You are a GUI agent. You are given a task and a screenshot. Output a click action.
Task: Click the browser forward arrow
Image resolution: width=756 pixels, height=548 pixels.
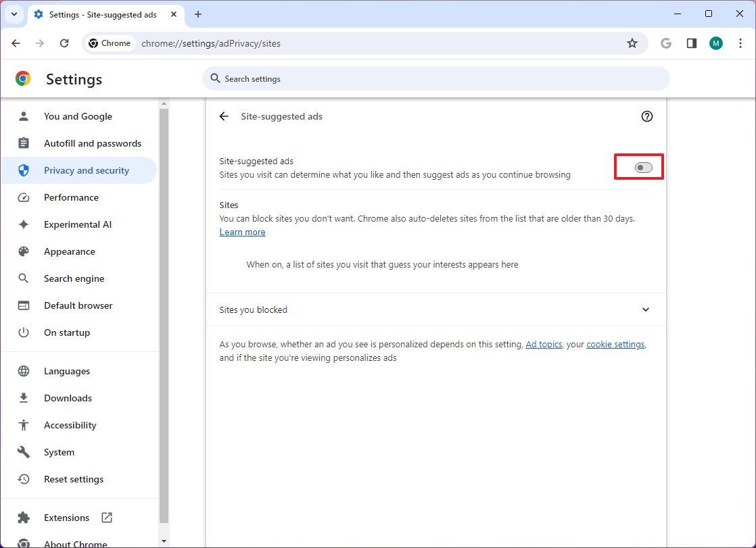(39, 43)
